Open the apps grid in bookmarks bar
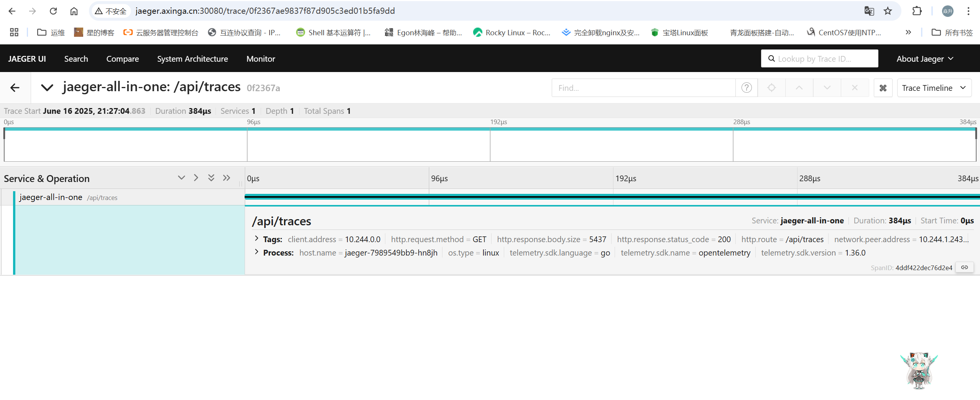 (14, 33)
